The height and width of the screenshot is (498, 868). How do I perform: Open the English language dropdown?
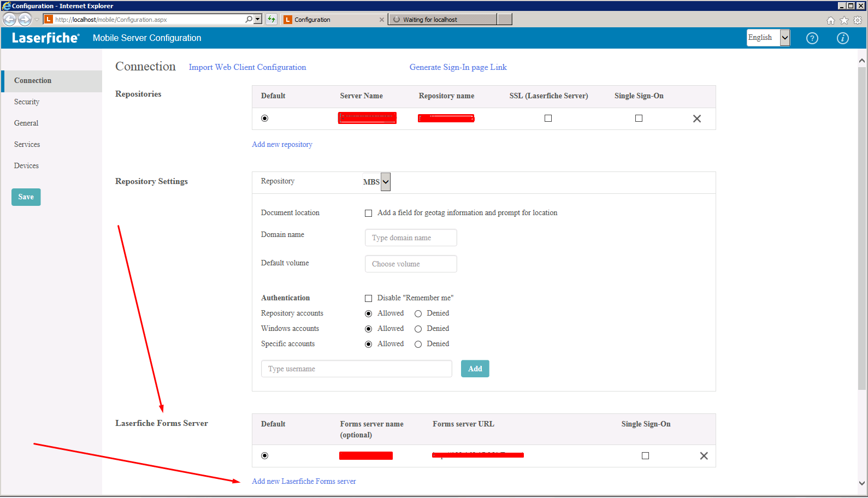(769, 38)
